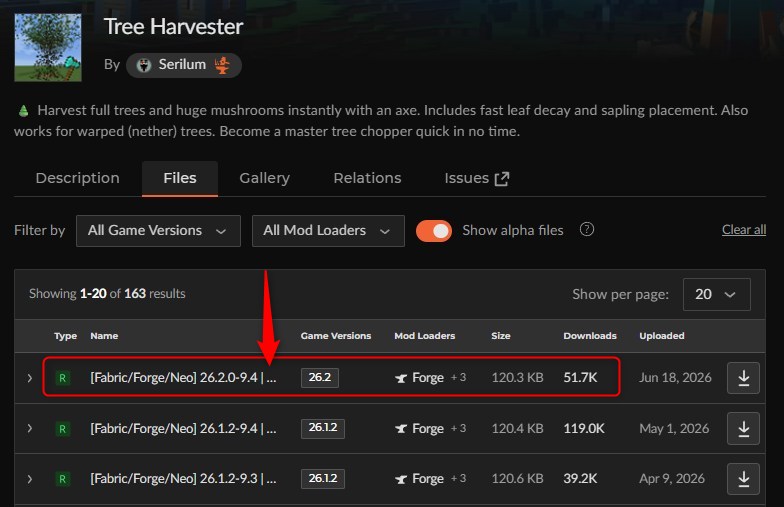The width and height of the screenshot is (784, 507).
Task: Click the orange author badge beside Serilum
Action: click(x=222, y=65)
